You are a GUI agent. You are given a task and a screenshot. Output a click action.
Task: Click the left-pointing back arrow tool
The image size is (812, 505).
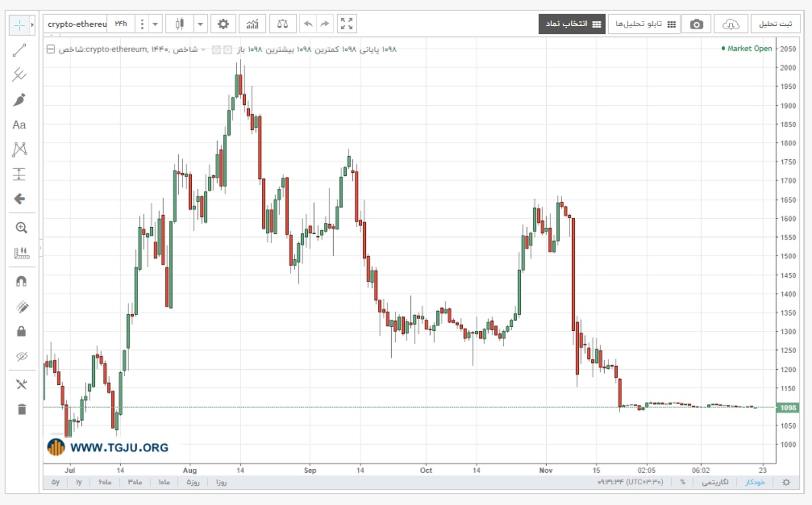pos(19,199)
